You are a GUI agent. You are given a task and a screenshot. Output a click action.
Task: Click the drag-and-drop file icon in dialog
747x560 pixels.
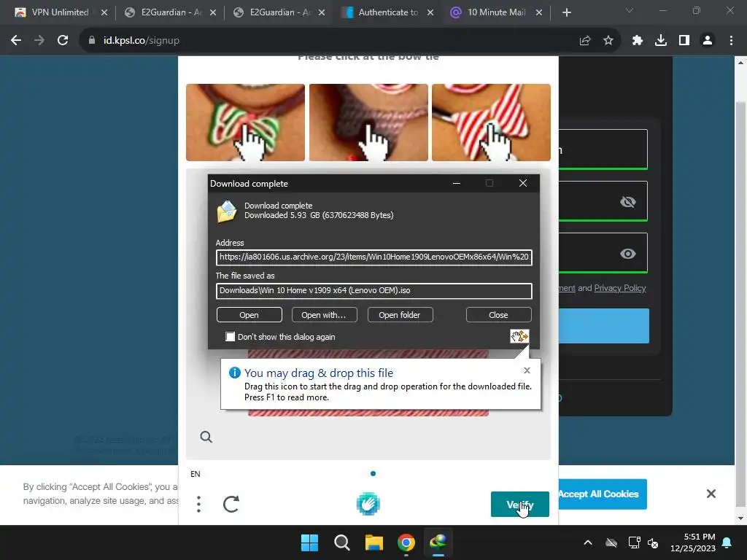pyautogui.click(x=519, y=336)
